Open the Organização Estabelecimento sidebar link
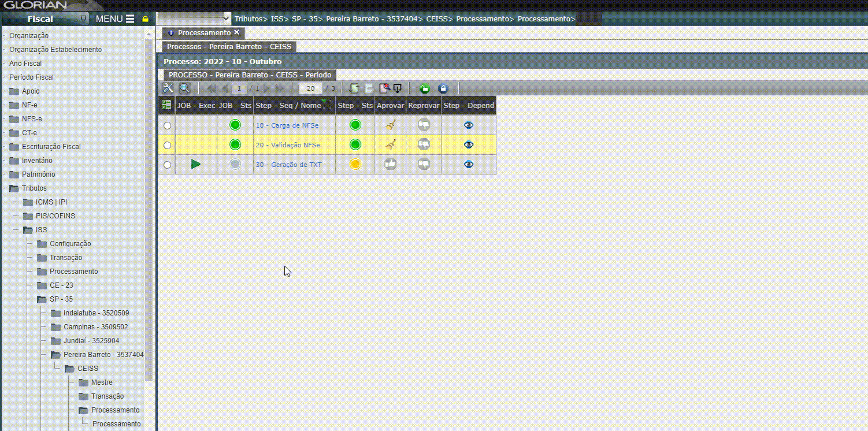 click(55, 50)
